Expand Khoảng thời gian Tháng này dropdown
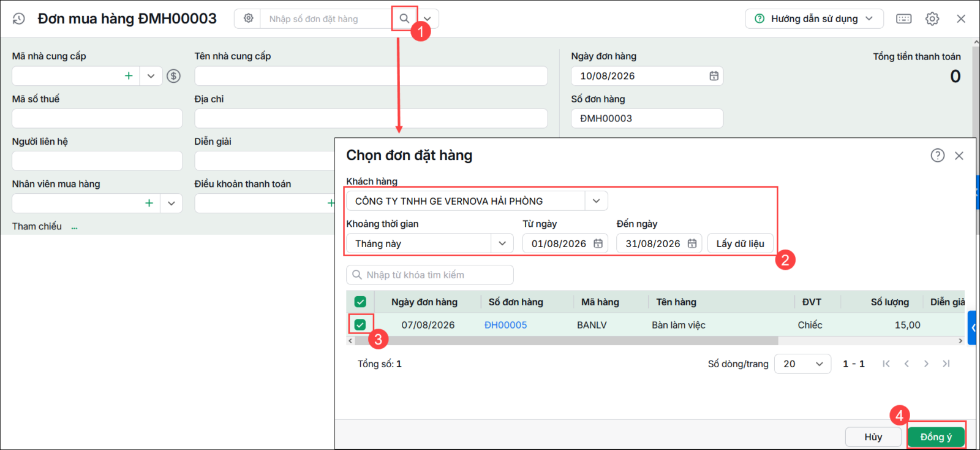This screenshot has height=450, width=980. coord(502,243)
